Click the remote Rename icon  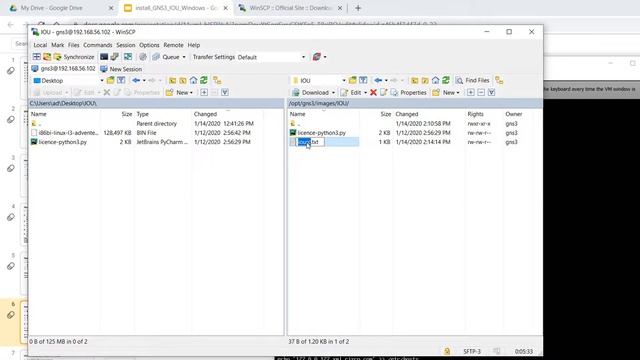click(x=383, y=93)
